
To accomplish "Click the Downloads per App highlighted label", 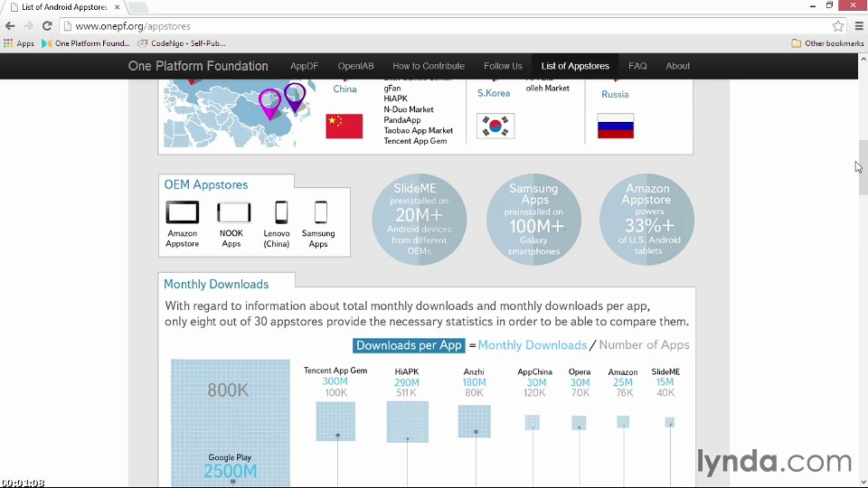I will (409, 345).
